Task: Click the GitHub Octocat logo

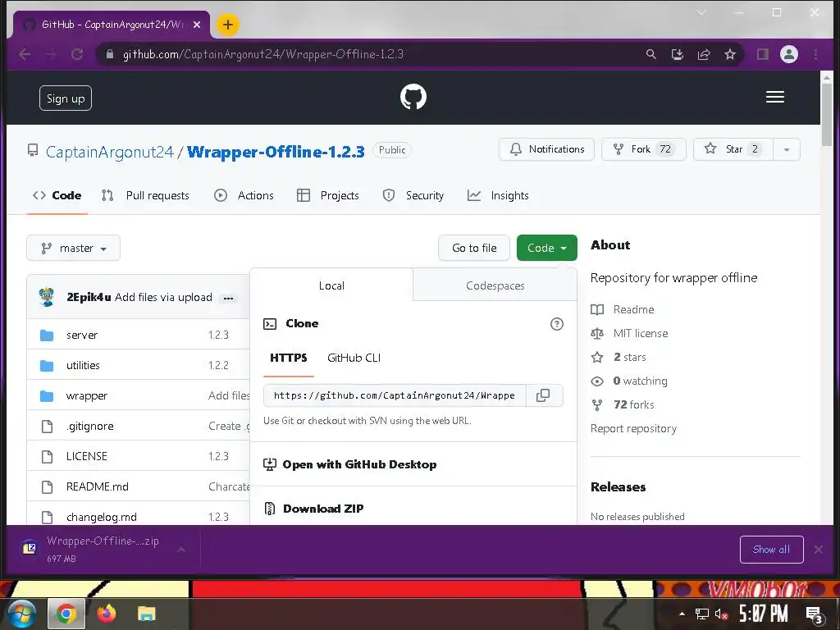Action: (x=413, y=97)
